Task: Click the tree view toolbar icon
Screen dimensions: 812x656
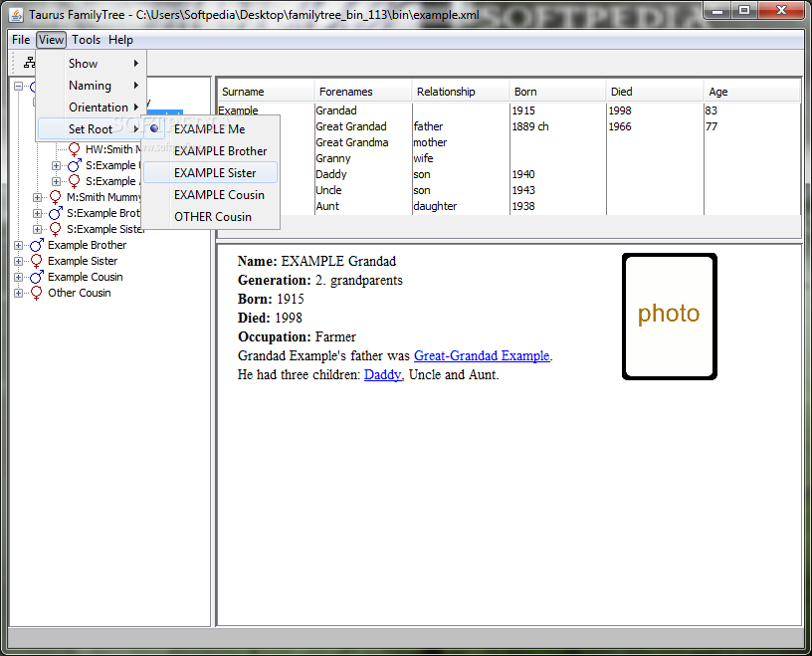Action: [30, 62]
